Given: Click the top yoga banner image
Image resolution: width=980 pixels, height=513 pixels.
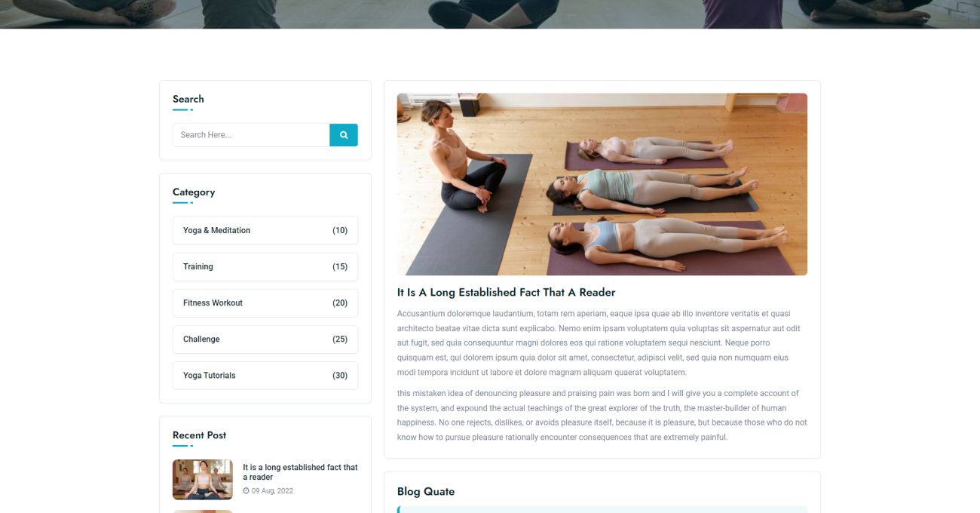Looking at the screenshot, I should [490, 14].
